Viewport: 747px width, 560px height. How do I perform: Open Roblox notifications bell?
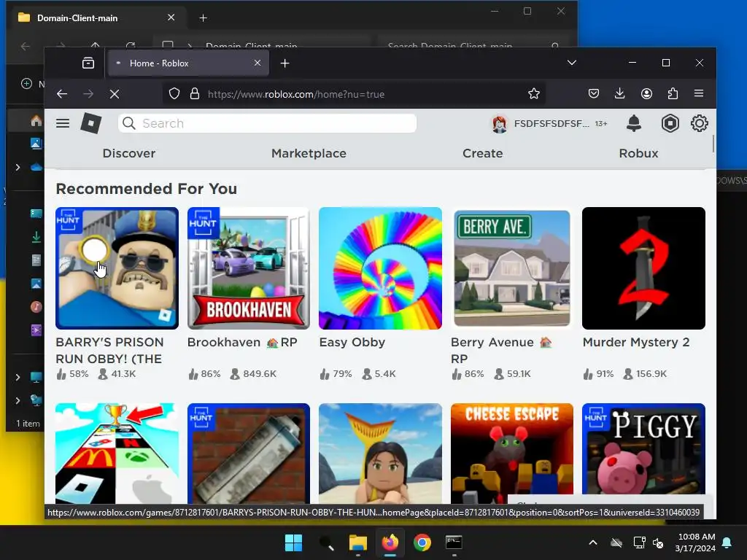point(634,123)
